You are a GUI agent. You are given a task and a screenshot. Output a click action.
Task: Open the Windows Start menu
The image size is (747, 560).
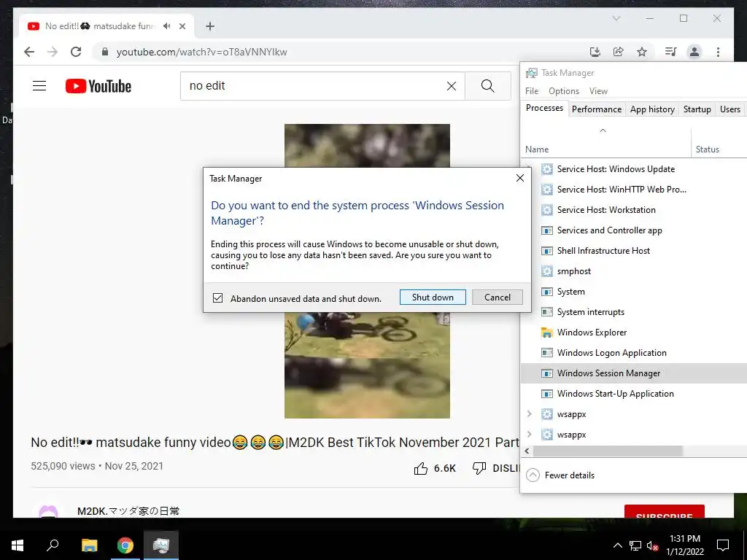[18, 545]
